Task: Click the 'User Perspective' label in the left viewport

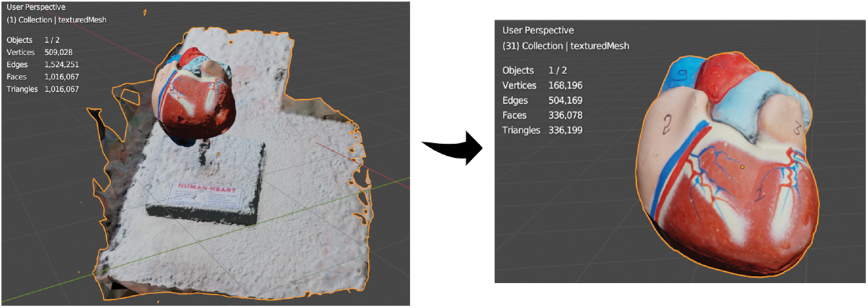Action: [36, 8]
